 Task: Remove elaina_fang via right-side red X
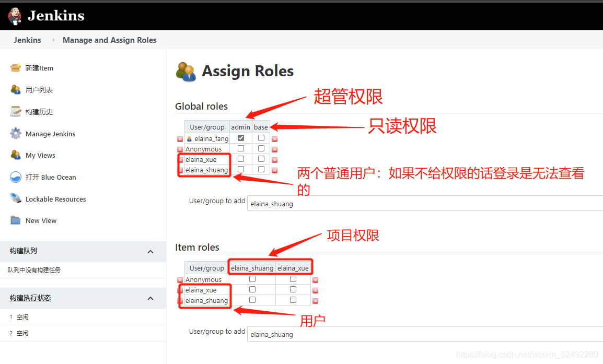274,139
